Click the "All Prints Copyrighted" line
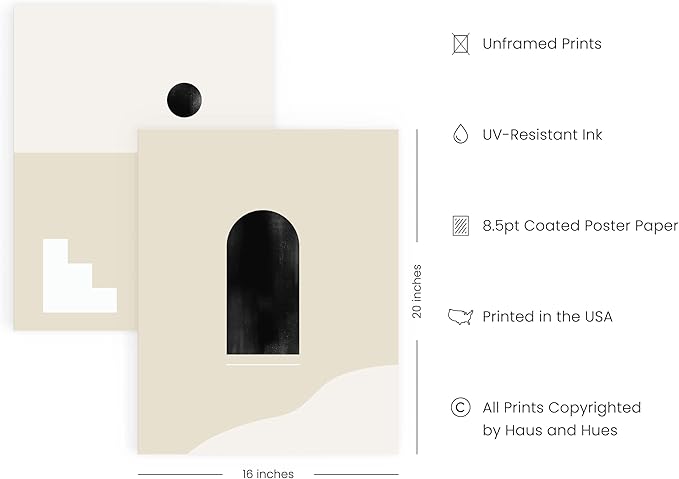Viewport: 679px width, 479px height. [x=561, y=408]
